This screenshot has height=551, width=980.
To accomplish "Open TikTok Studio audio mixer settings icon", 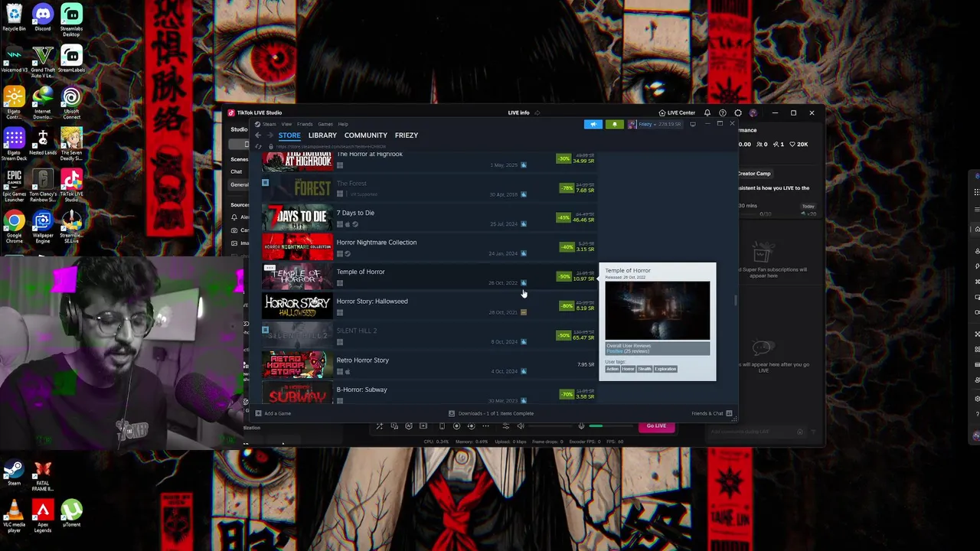I will [505, 426].
